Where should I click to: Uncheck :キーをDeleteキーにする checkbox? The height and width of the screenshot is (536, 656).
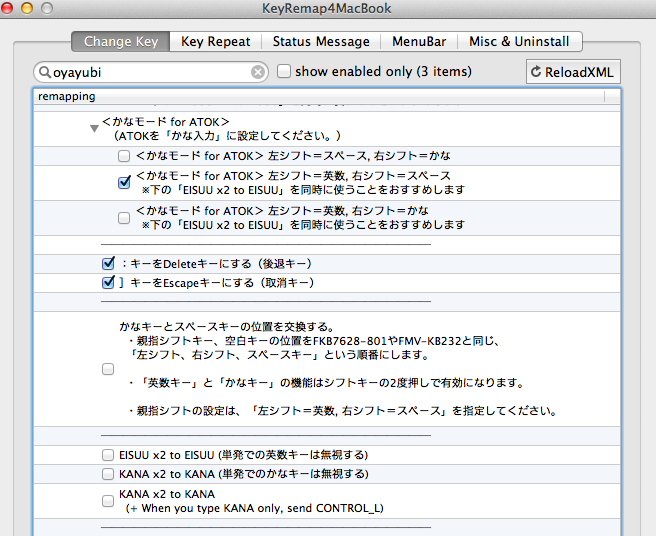108,263
